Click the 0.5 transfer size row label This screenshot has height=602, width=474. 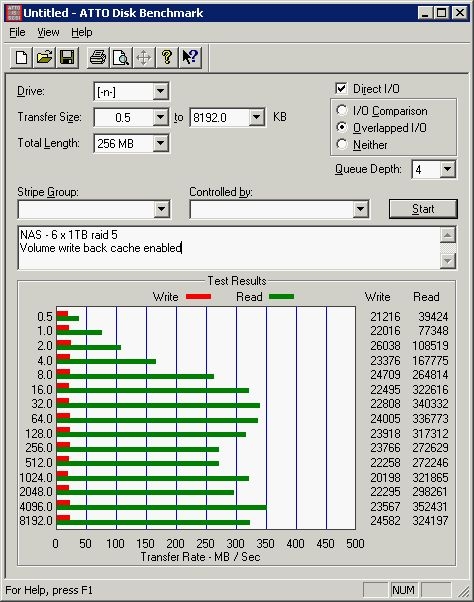point(45,317)
